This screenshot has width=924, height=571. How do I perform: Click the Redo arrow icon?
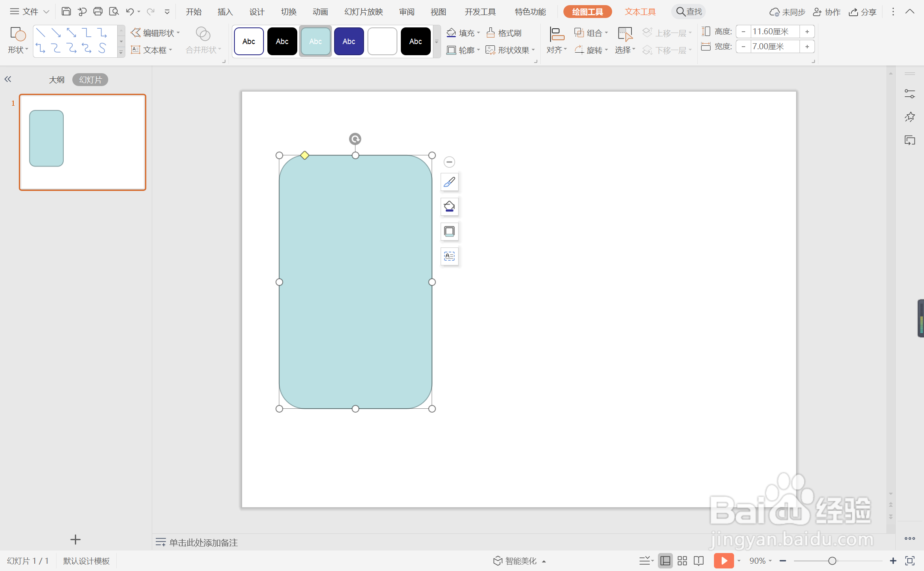point(151,12)
